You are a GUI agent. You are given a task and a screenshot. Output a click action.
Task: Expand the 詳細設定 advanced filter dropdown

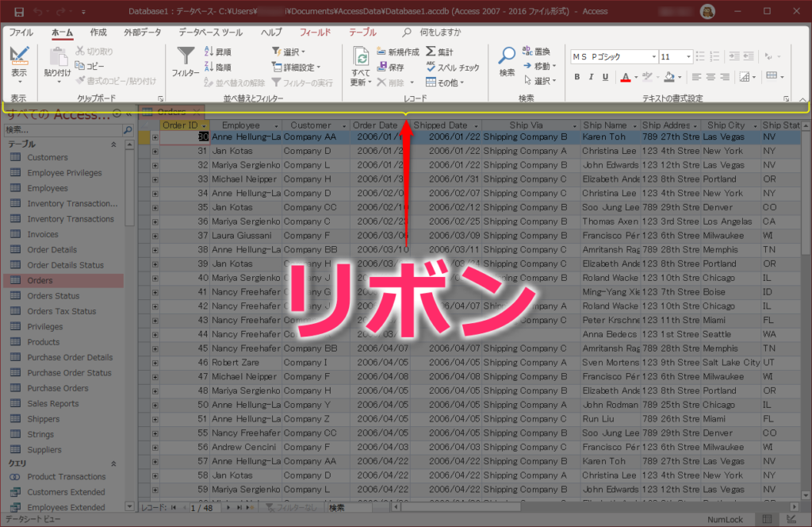pos(320,67)
